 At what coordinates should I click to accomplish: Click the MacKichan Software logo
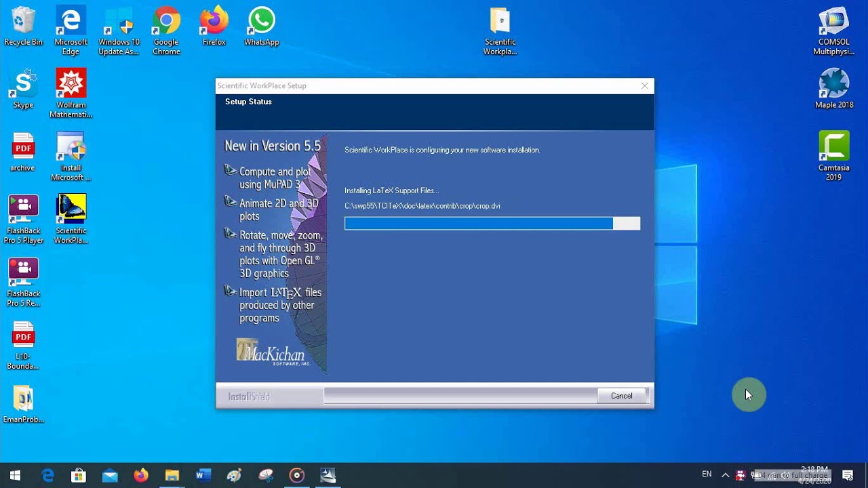tap(273, 352)
